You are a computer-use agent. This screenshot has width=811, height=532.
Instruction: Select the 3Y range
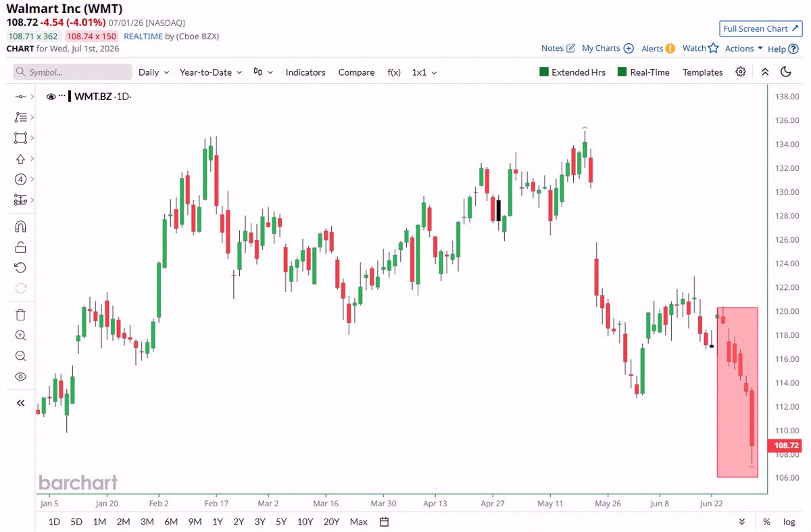260,522
